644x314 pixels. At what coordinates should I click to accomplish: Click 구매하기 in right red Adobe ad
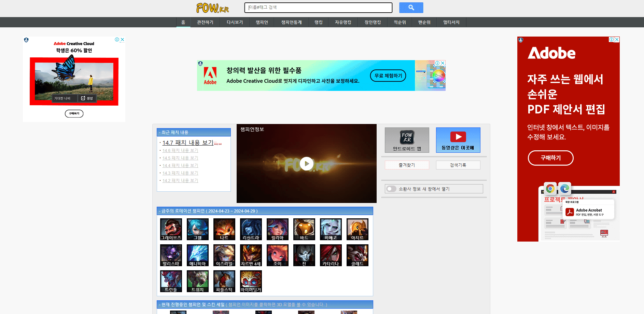pyautogui.click(x=550, y=158)
